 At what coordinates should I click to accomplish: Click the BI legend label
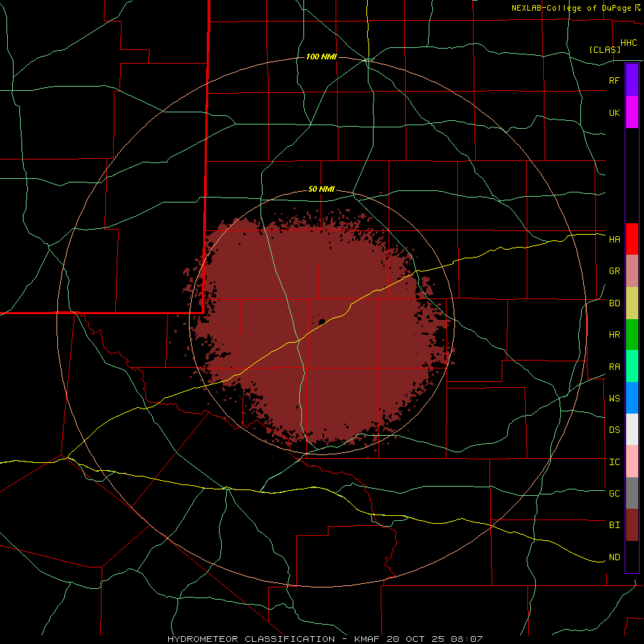614,525
